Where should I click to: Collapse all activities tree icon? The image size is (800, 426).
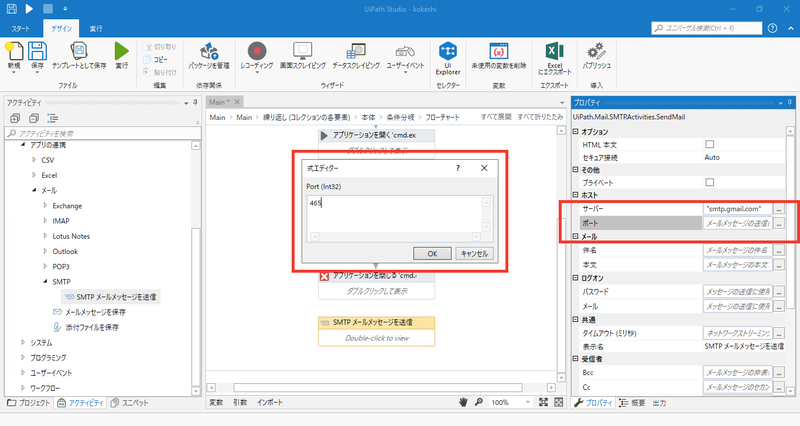click(x=34, y=118)
